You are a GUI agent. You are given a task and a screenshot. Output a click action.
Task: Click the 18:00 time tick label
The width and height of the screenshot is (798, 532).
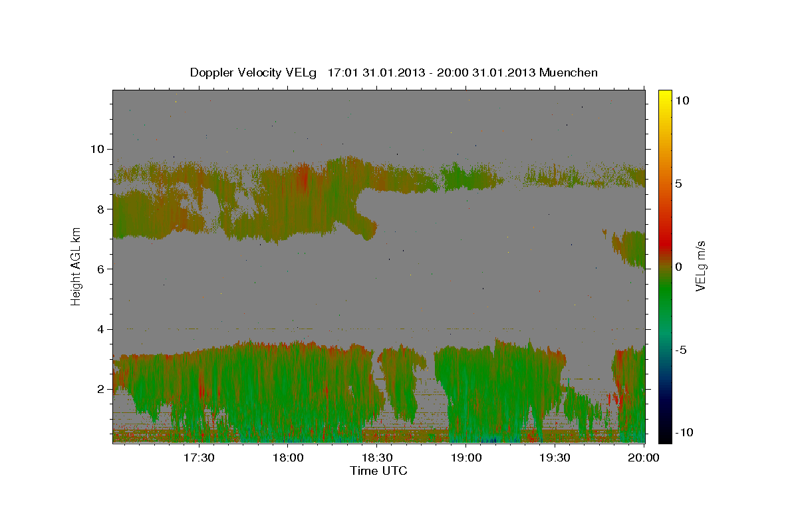(x=288, y=458)
